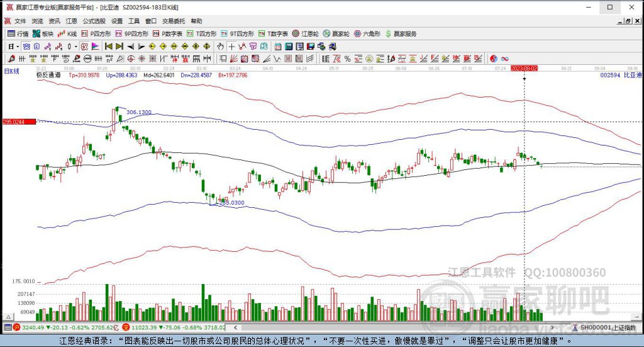This screenshot has width=644, height=347.
Task: Click the 极反通道 indicator name label
Action: click(48, 75)
